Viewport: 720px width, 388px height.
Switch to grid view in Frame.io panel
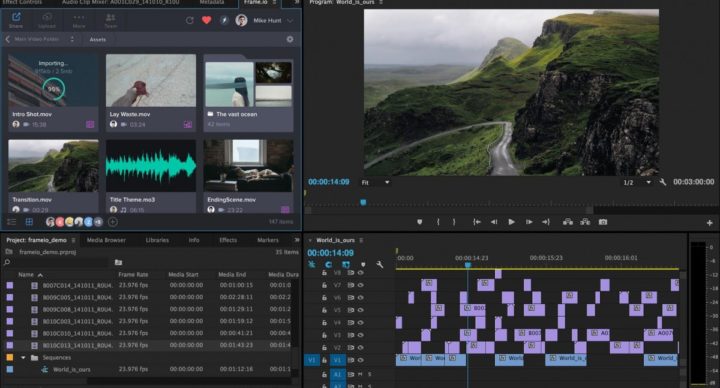(29, 222)
